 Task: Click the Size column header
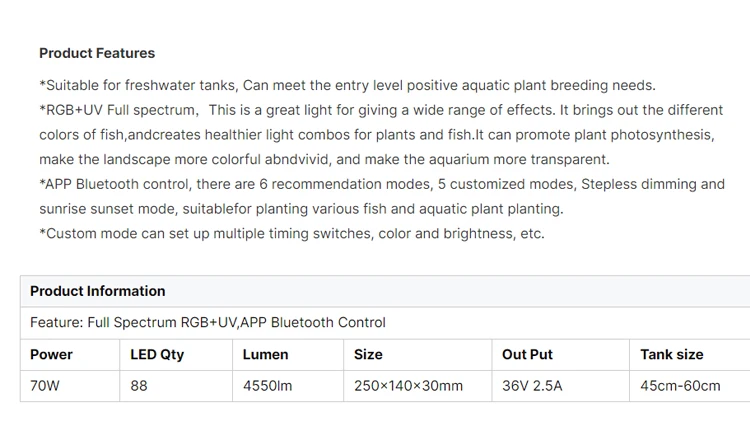[x=418, y=355]
